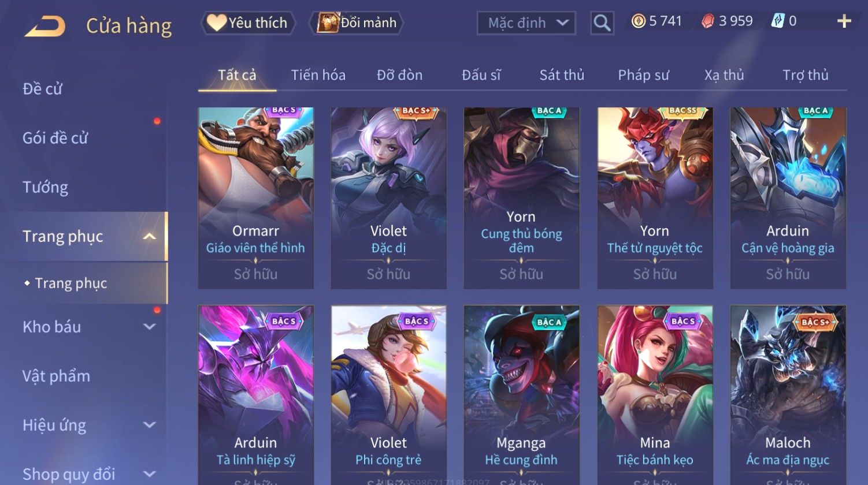Image resolution: width=868 pixels, height=485 pixels.
Task: Switch to the Sát thủ tab
Action: tap(562, 75)
